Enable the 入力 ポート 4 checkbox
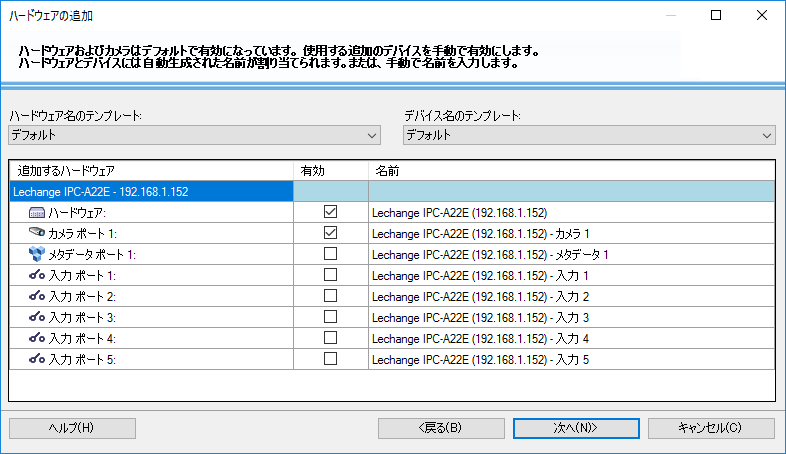The height and width of the screenshot is (454, 786). point(330,338)
